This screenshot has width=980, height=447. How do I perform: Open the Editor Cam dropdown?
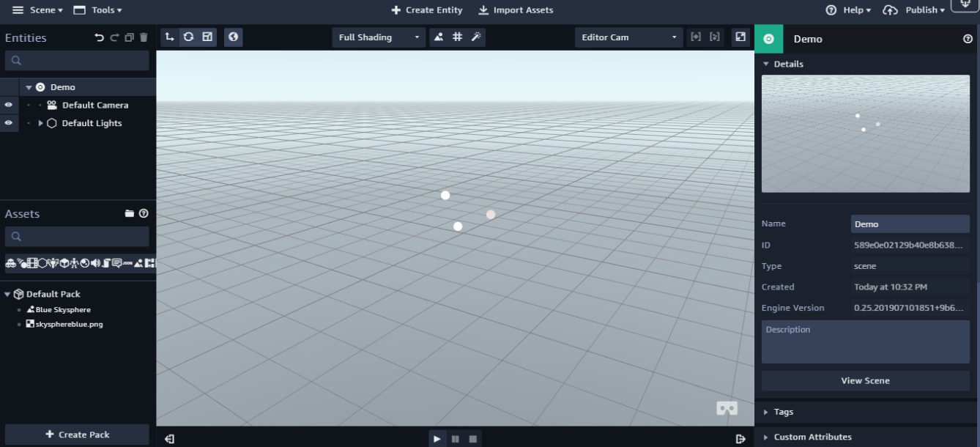point(628,37)
